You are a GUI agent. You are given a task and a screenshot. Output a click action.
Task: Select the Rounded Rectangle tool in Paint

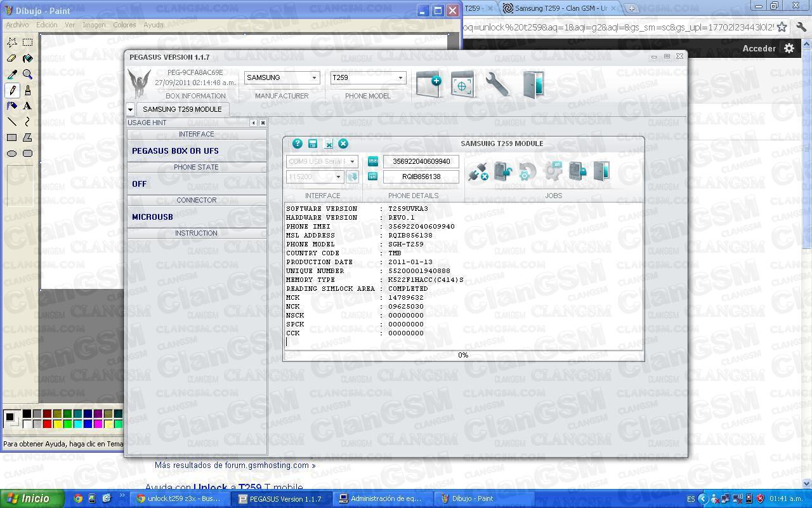tap(28, 153)
